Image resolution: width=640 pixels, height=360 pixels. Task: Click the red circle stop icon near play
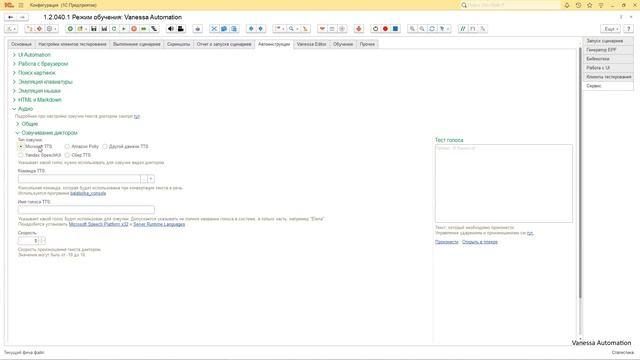pos(134,29)
